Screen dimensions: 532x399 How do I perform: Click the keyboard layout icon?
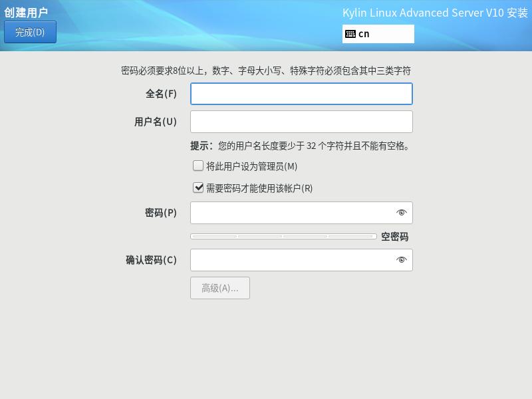[x=352, y=33]
